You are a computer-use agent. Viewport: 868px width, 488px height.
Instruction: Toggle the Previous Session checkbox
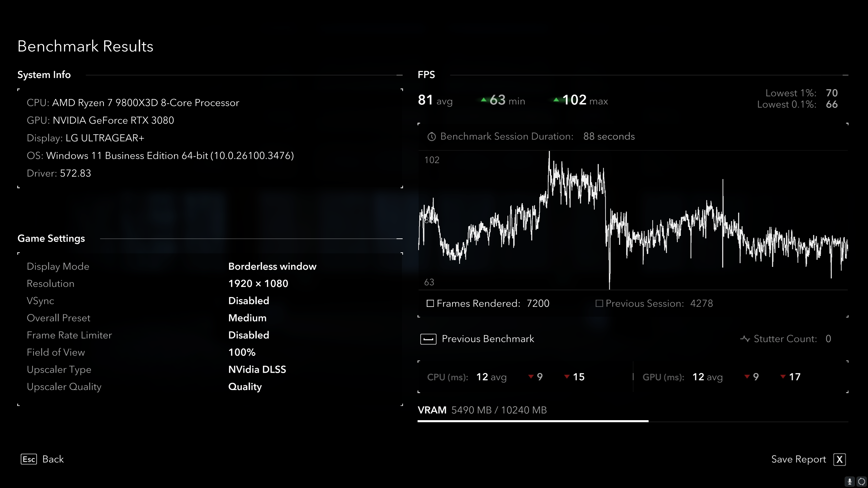pyautogui.click(x=599, y=304)
